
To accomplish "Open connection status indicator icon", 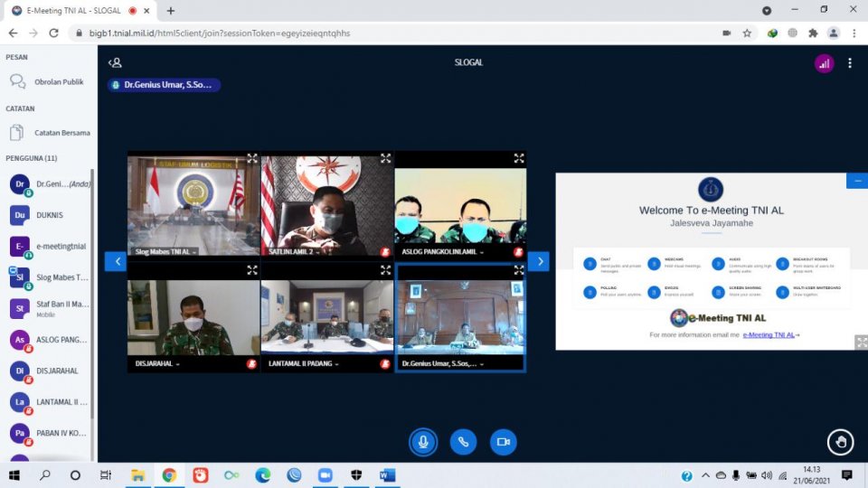I will click(x=824, y=63).
